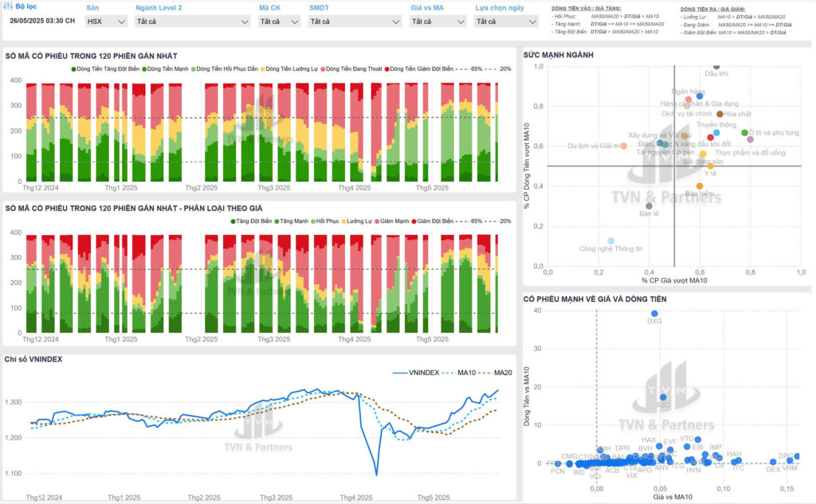This screenshot has width=816, height=504.
Task: Select the Dầu khí sector point
Action: (x=716, y=67)
